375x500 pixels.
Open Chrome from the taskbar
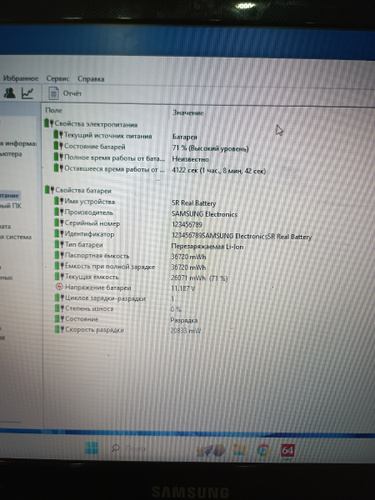click(263, 450)
